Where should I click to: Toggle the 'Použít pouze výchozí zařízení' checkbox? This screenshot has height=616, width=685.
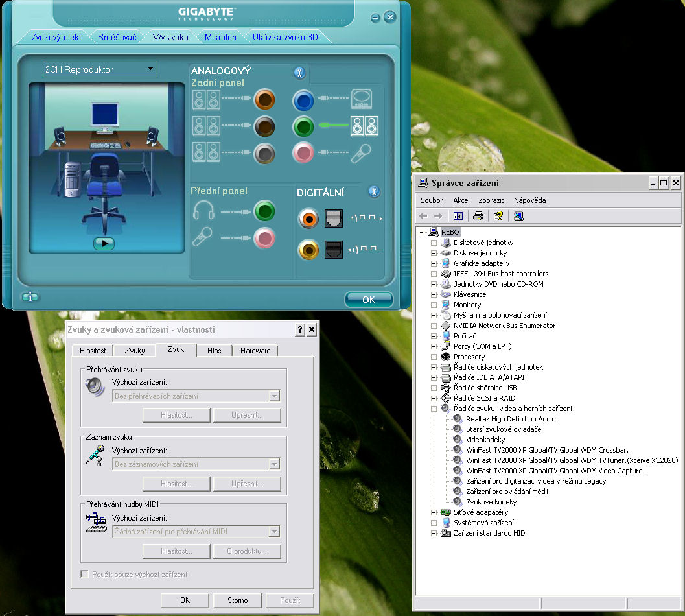(84, 575)
